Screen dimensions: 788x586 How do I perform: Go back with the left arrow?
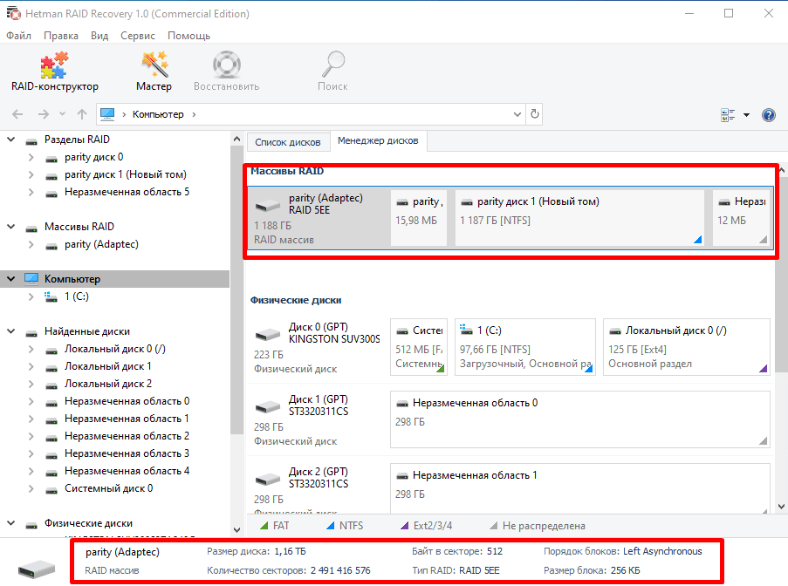pyautogui.click(x=18, y=115)
